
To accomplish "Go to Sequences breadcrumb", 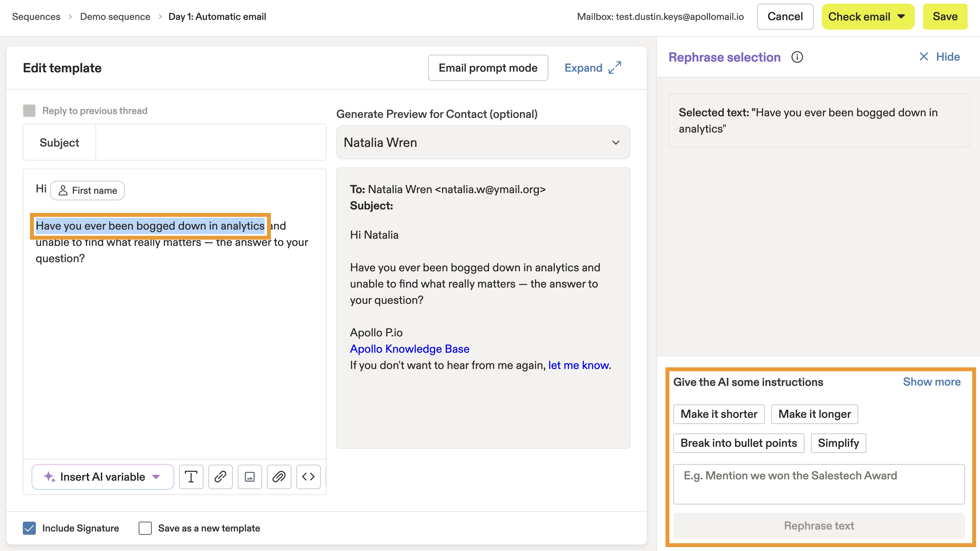I will [36, 17].
